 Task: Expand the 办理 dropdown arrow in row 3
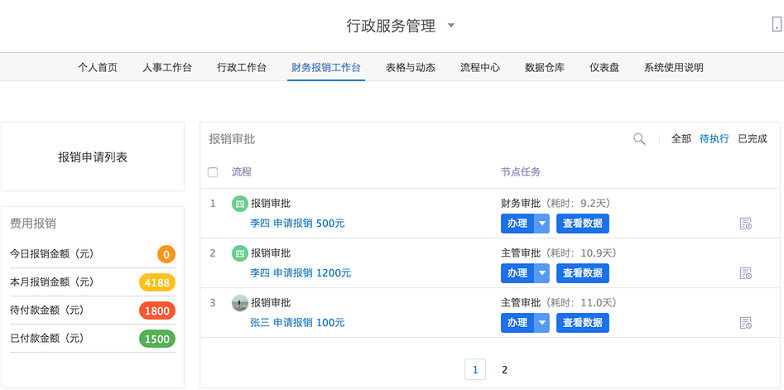[542, 323]
